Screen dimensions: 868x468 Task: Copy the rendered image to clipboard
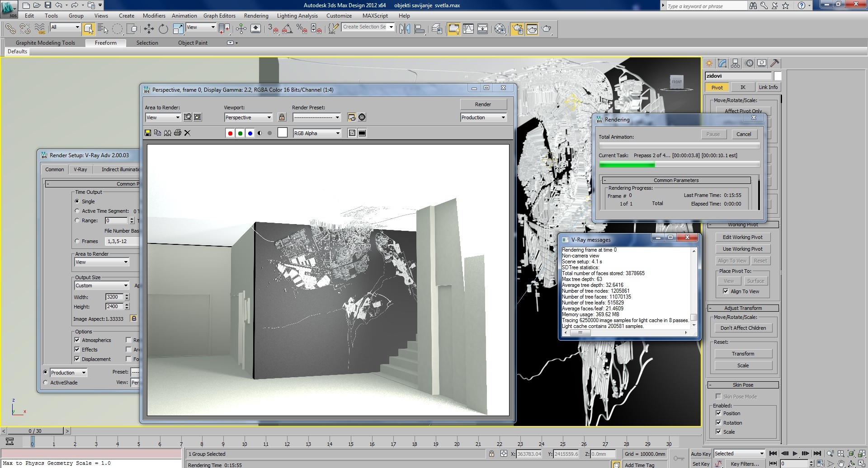(157, 133)
